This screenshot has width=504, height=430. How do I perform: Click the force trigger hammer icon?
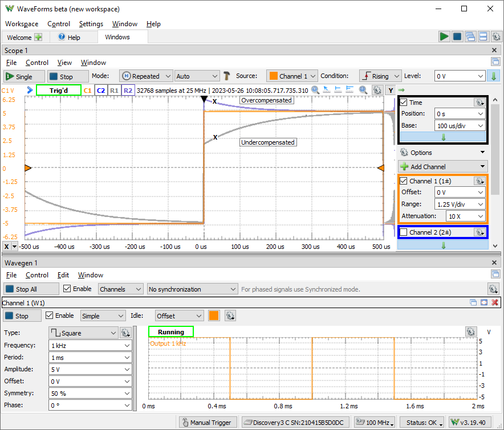[x=227, y=76]
